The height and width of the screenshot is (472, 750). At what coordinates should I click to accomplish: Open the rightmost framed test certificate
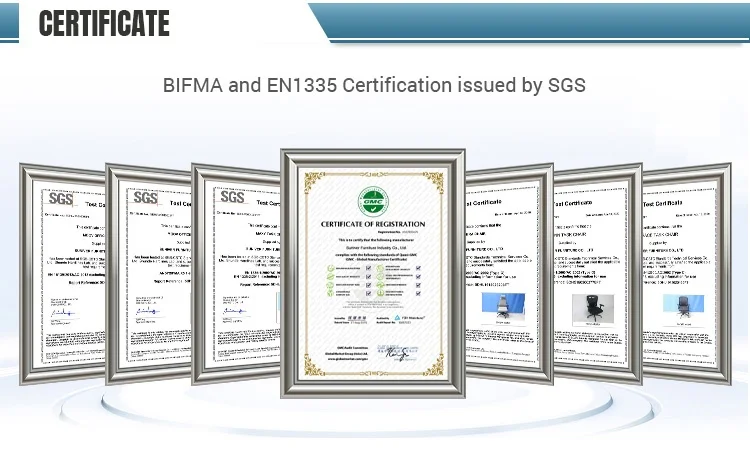[686, 274]
